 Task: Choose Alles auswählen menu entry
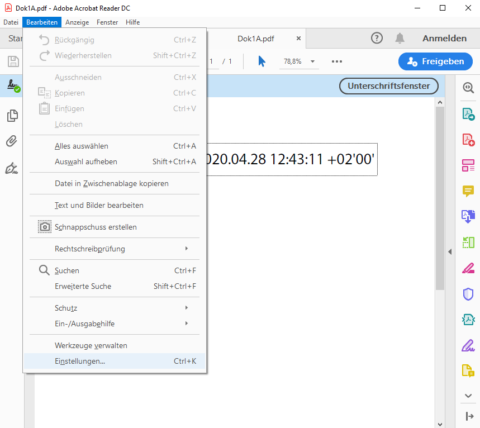click(114, 146)
